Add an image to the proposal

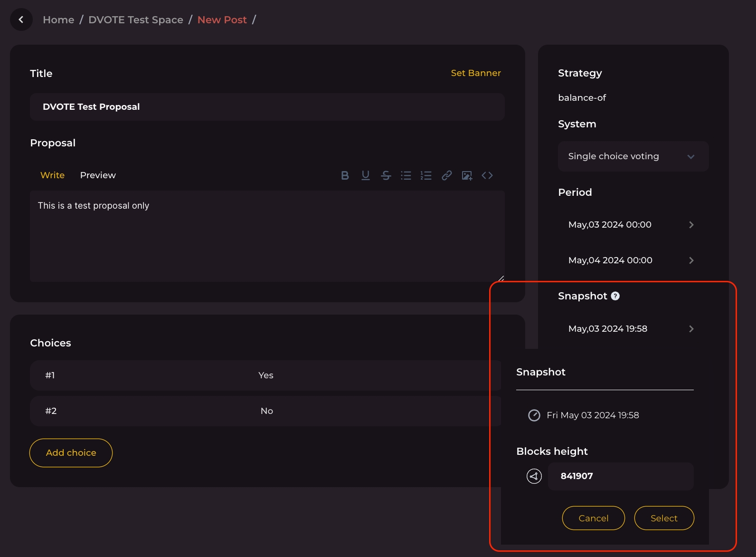point(467,175)
